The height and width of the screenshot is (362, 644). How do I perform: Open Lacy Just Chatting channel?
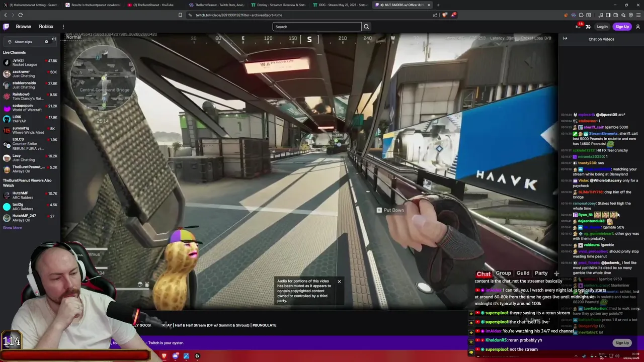30,158
